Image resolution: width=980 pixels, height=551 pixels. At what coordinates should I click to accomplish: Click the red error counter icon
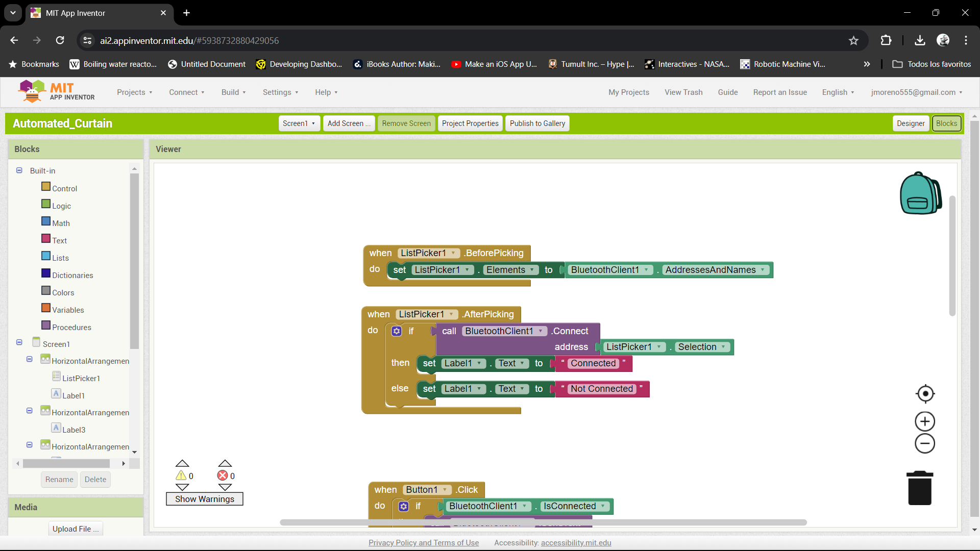(223, 475)
